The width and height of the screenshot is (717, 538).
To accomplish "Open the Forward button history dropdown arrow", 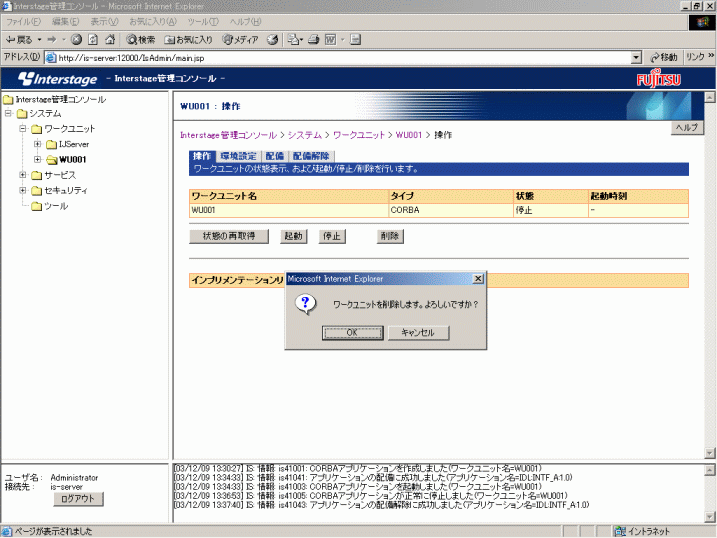I will [x=64, y=40].
